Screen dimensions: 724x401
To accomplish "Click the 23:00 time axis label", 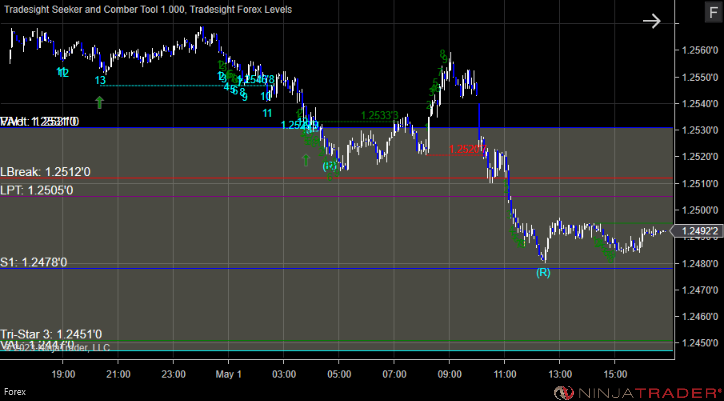I will point(173,373).
